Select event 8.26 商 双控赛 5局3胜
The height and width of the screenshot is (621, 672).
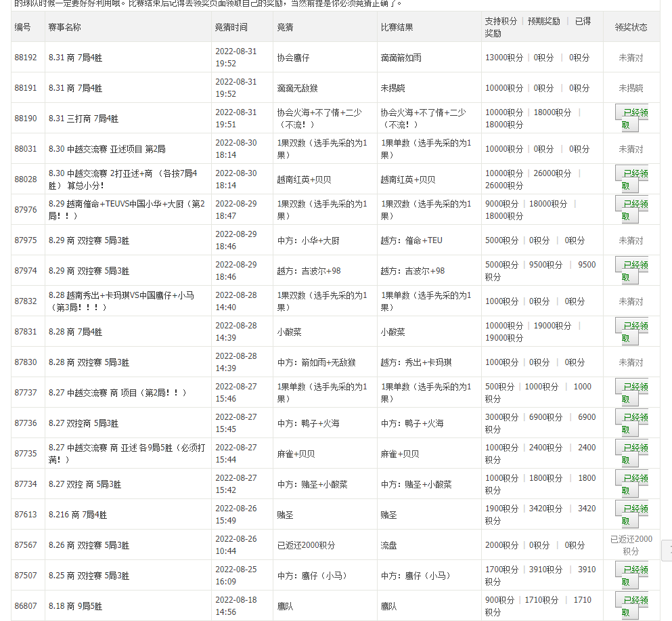89,545
